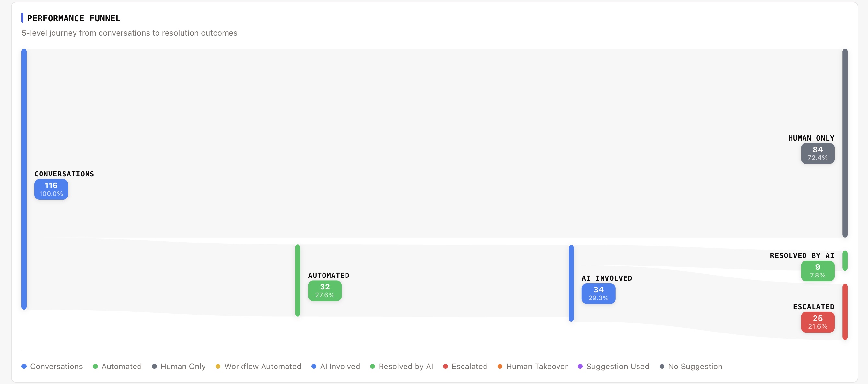Select the red Escalated node bar
The image size is (868, 384).
845,311
